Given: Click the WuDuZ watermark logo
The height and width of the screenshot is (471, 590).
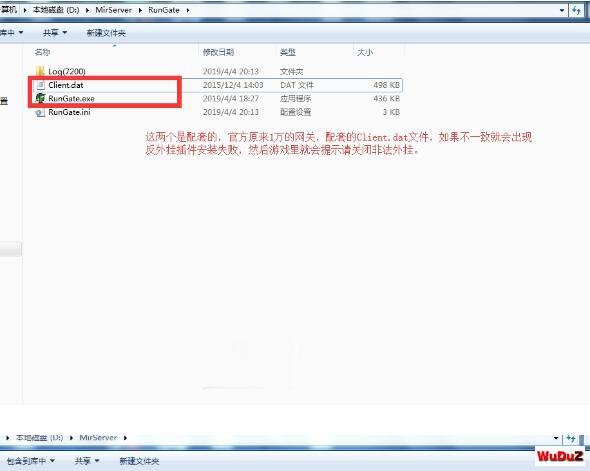Looking at the screenshot, I should click(560, 456).
